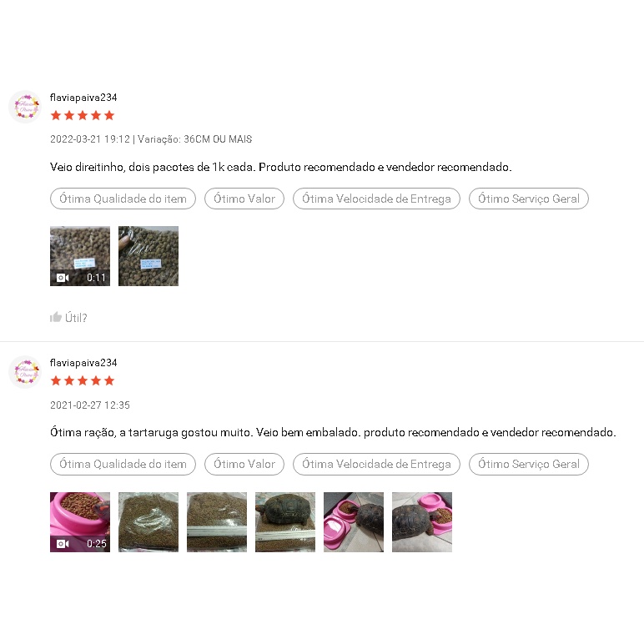View the clear bag of feed photo
Screen dimensions: 644x644
pyautogui.click(x=148, y=522)
